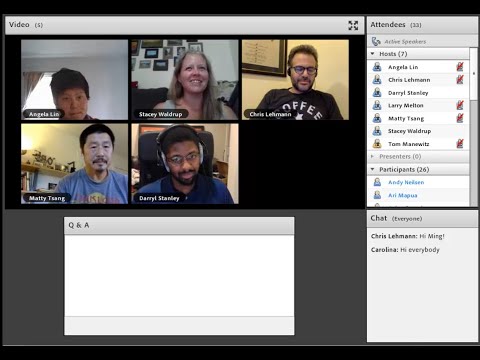Click the Attendees pod title
The width and height of the screenshot is (480, 360).
(x=388, y=25)
